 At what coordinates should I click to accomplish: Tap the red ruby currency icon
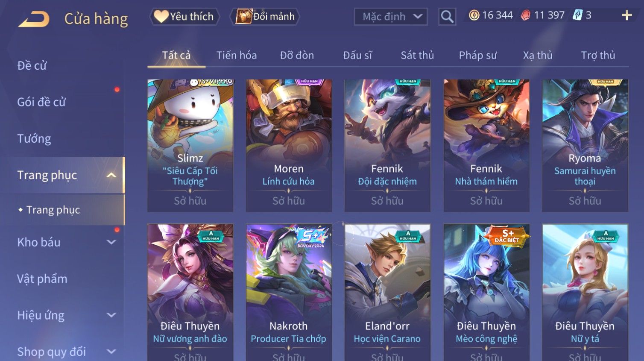526,15
